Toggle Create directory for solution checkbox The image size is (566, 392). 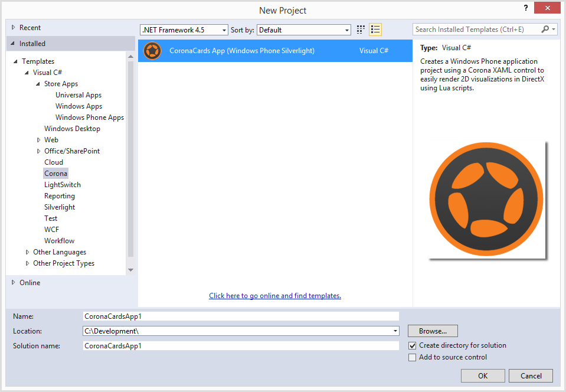point(412,346)
